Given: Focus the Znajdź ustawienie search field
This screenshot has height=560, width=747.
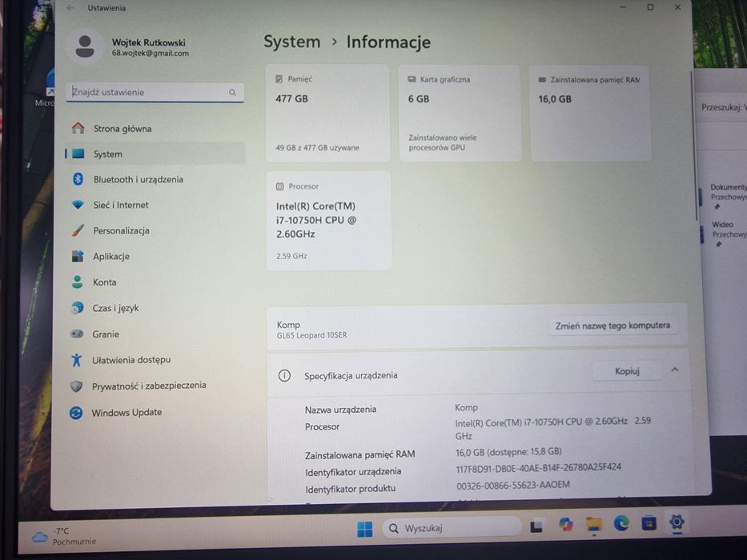Looking at the screenshot, I should [155, 92].
